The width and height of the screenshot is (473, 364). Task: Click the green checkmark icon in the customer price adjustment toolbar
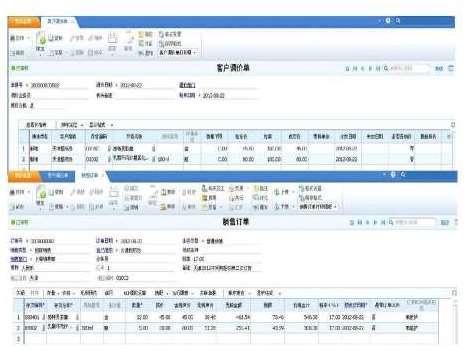click(x=42, y=40)
